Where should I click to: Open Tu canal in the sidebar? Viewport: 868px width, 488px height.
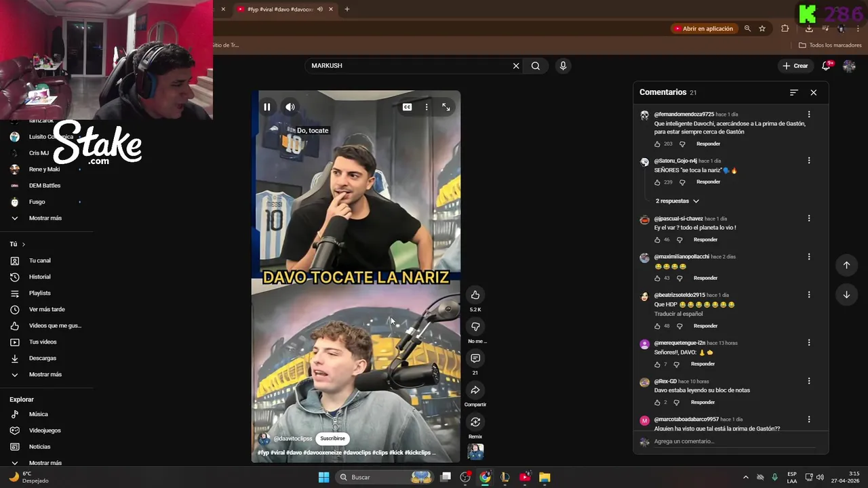tap(40, 261)
